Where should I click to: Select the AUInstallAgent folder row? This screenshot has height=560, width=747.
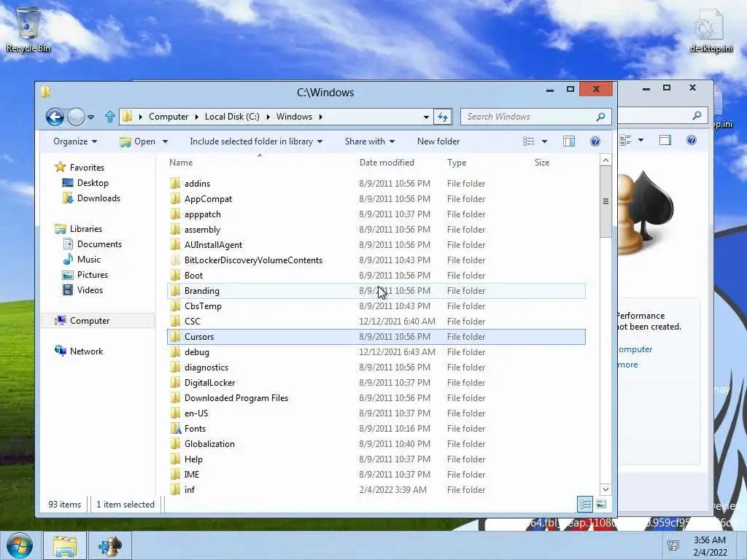click(376, 245)
